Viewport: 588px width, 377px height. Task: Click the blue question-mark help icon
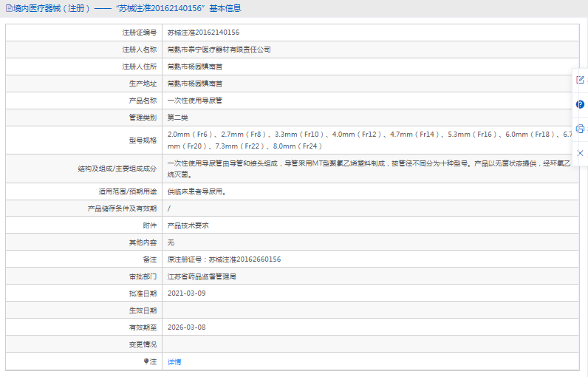point(580,105)
